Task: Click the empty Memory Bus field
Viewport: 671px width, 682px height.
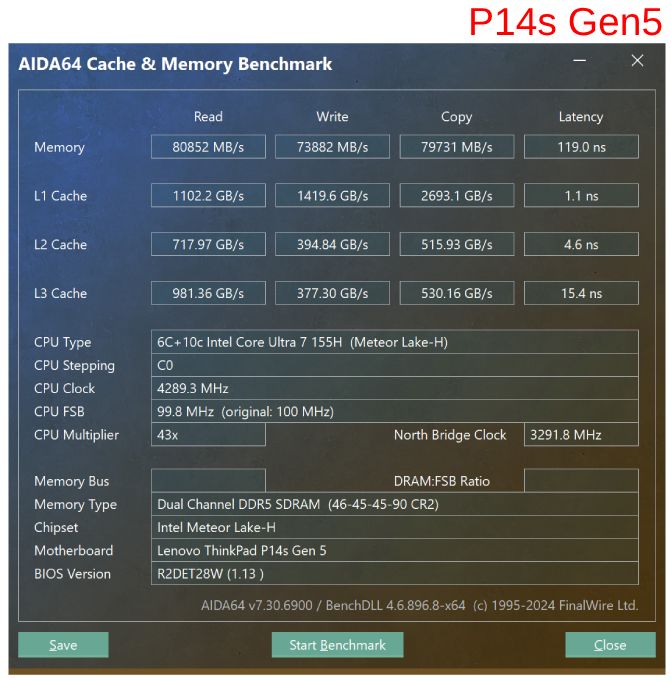Action: (208, 480)
